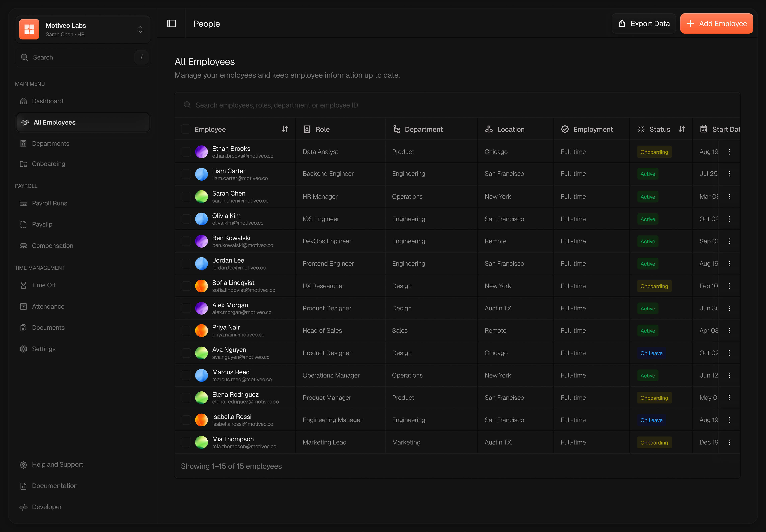Click Sofia Lindqvist's orange avatar

pos(201,286)
